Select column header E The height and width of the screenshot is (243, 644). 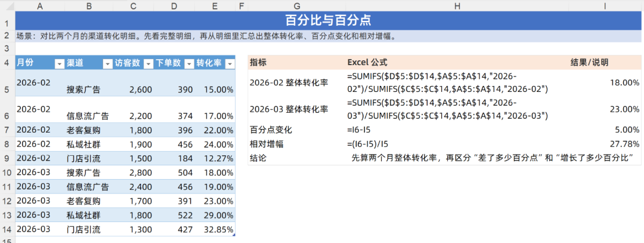[215, 6]
